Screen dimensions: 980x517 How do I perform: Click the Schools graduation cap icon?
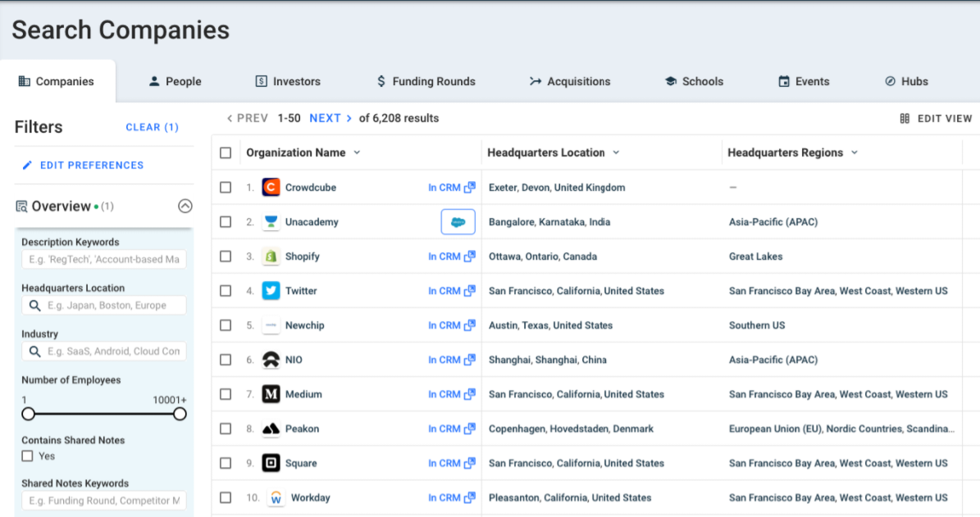pyautogui.click(x=671, y=81)
